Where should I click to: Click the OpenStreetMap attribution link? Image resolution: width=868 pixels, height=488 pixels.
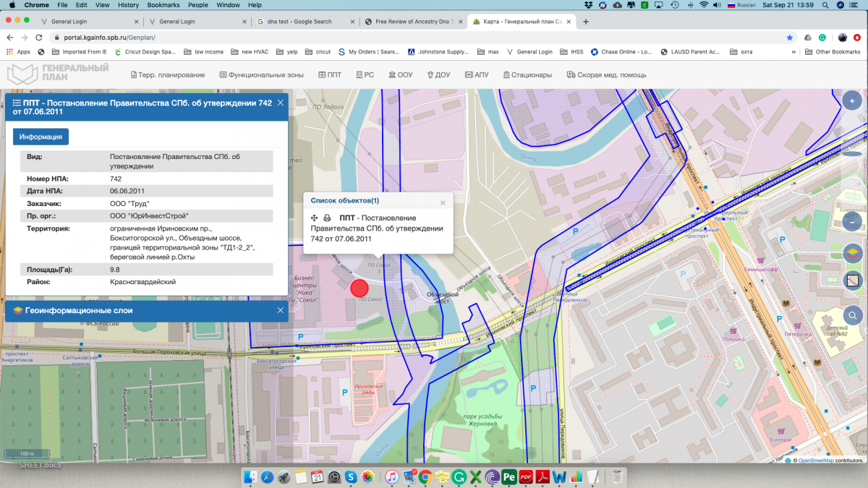tap(816, 460)
